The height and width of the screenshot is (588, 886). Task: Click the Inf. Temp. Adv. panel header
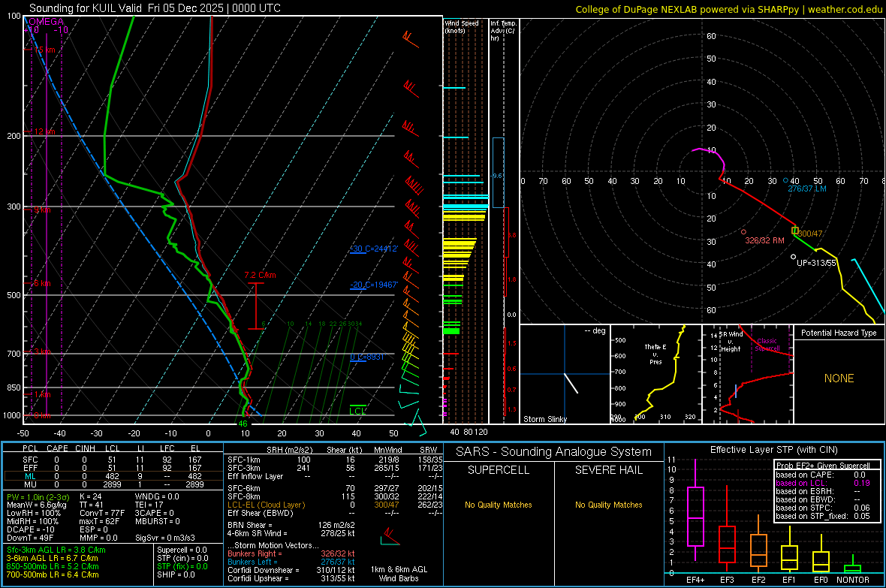point(503,31)
